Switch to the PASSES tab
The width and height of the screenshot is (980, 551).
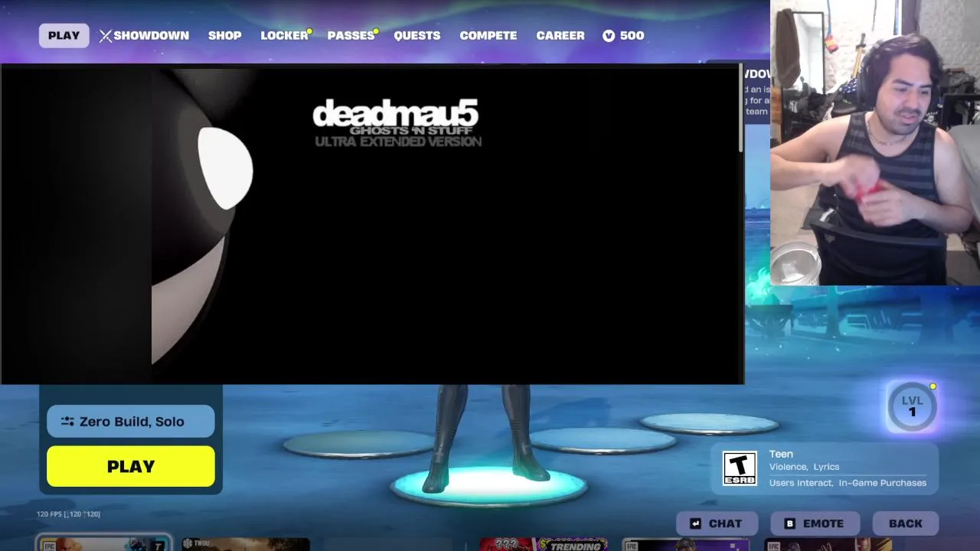351,35
